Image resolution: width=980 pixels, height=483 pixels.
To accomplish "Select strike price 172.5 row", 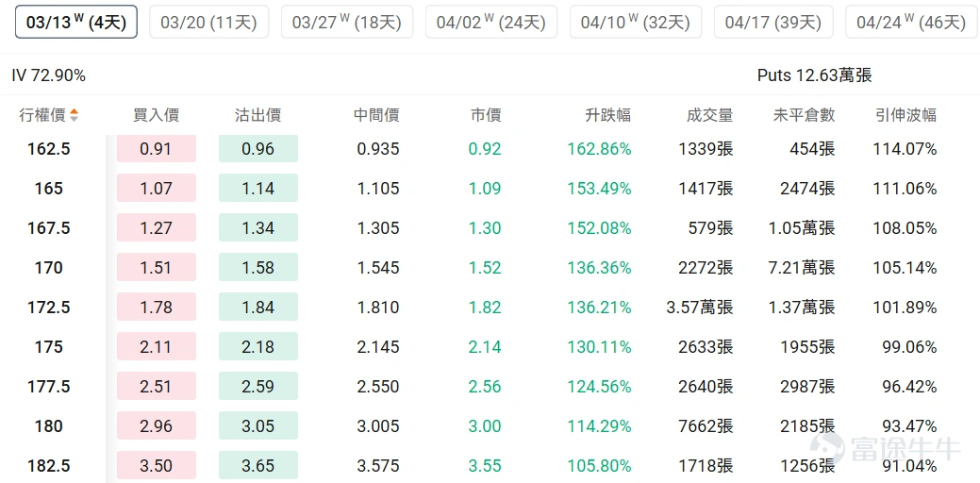I will pos(490,307).
